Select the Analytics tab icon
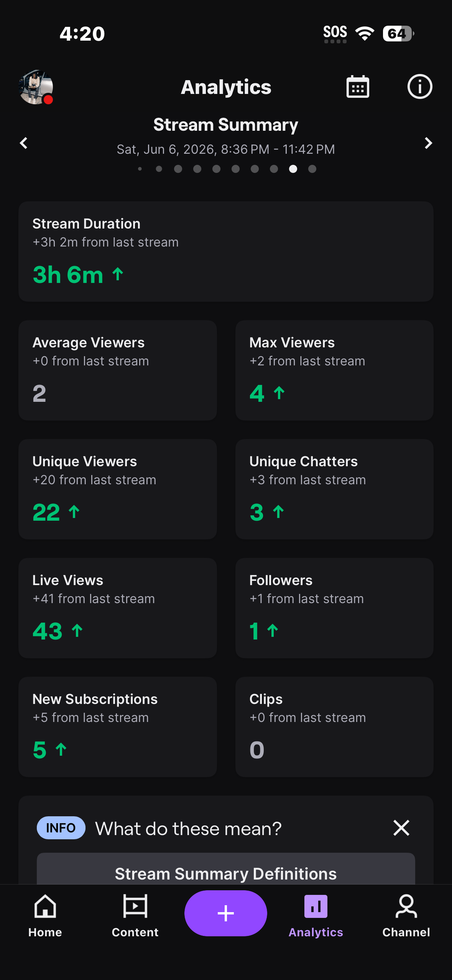The width and height of the screenshot is (452, 980). (316, 906)
